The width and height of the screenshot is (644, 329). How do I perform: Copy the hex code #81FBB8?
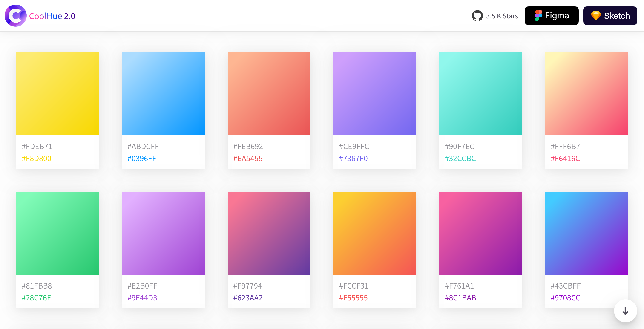pyautogui.click(x=37, y=286)
